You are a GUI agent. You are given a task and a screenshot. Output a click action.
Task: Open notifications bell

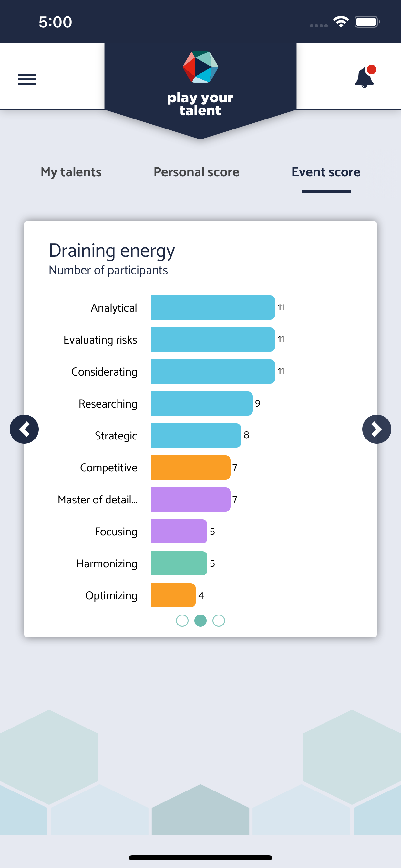coord(365,77)
